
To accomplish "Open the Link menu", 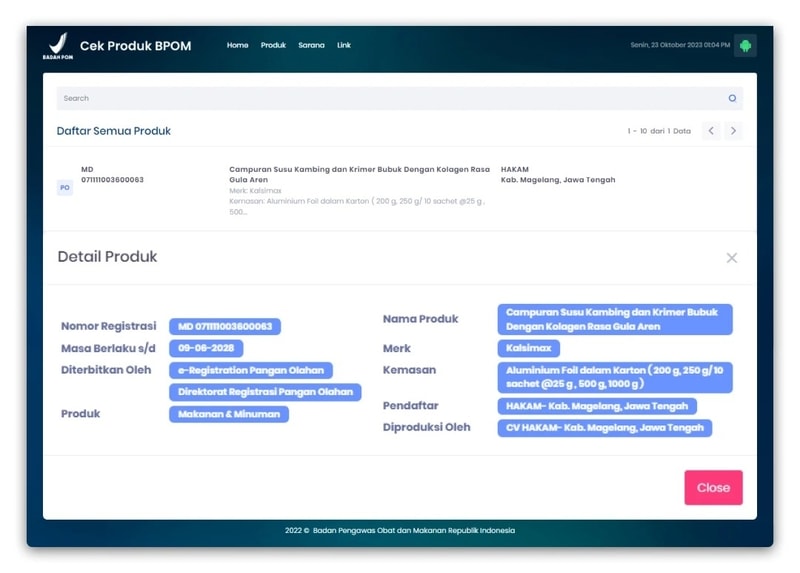I will pyautogui.click(x=343, y=45).
